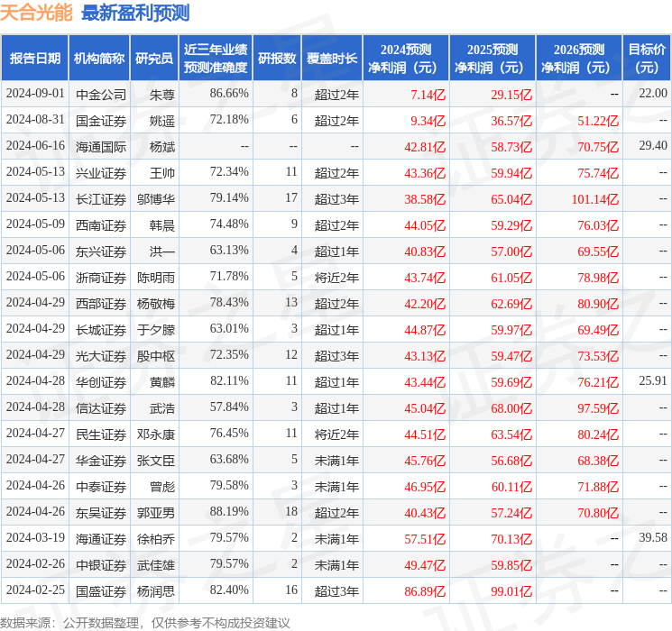Viewport: 672px width, 631px height.
Task: Click the 97.59亿 forecast value
Action: coord(598,408)
